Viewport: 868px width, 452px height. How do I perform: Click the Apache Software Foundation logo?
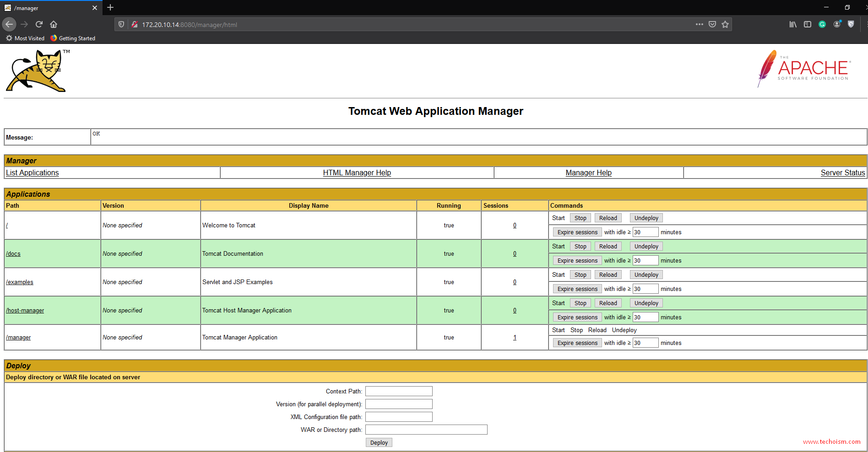(804, 69)
